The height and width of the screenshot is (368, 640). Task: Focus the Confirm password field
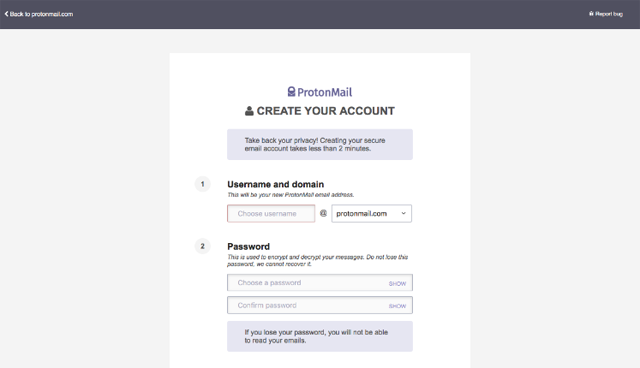[320, 305]
